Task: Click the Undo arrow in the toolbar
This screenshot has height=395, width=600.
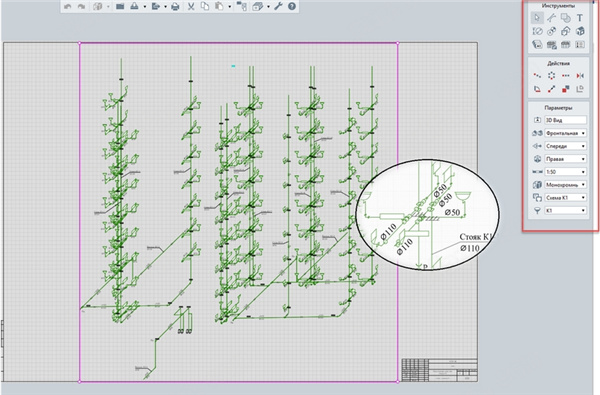Action: 67,7
